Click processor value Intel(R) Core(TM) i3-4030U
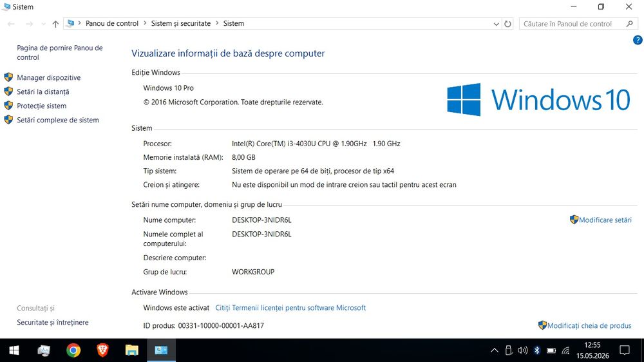Screen dimensions: 644x362 click(316, 144)
